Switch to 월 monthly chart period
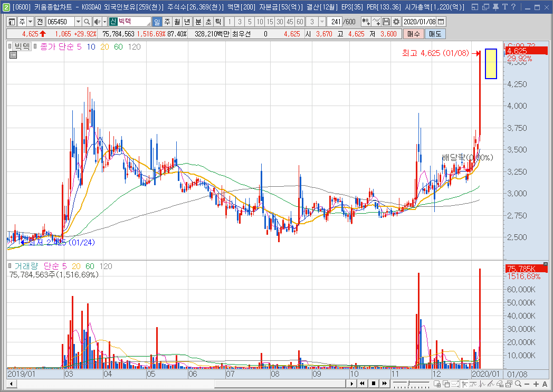553x392 pixels. 177,22
